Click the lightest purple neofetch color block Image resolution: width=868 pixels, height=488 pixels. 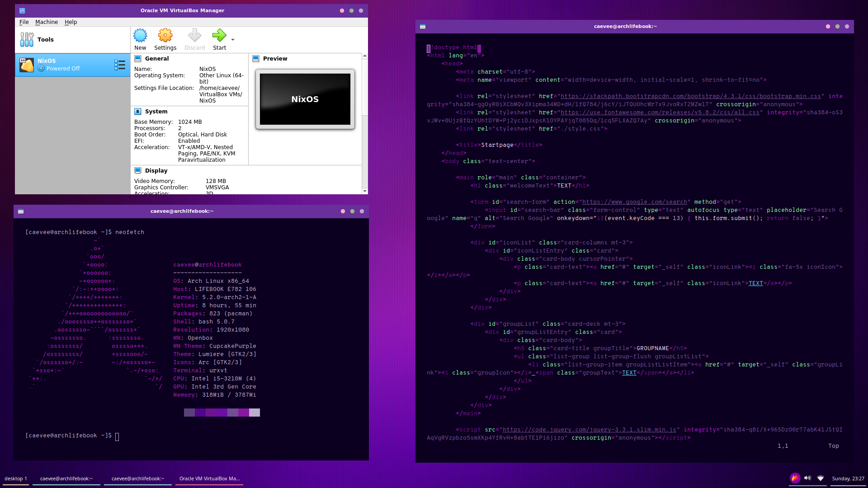tap(255, 413)
